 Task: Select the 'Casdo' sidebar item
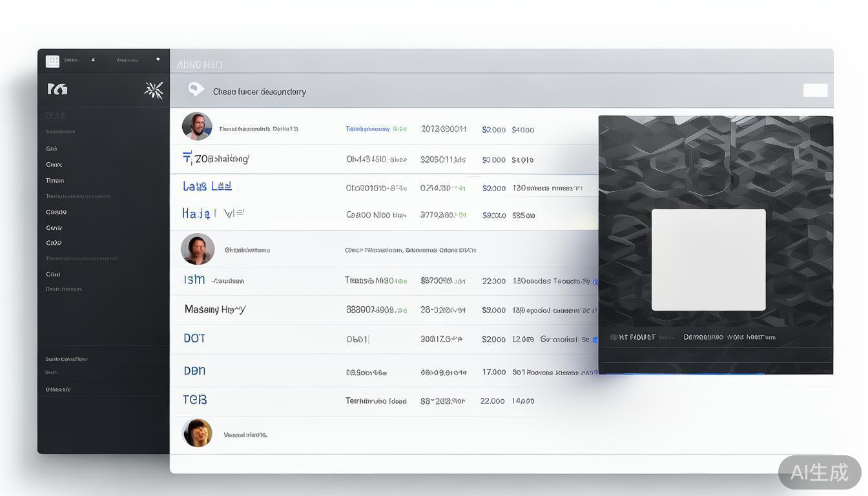click(56, 212)
